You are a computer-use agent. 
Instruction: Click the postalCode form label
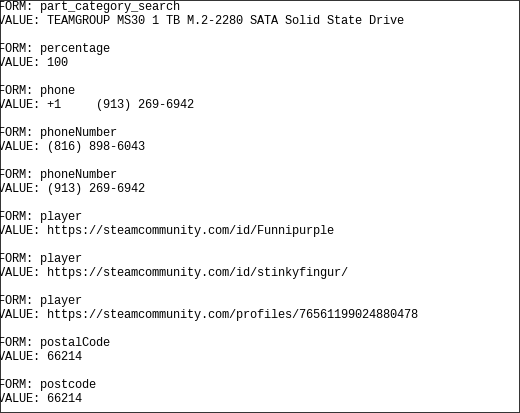[x=75, y=342]
